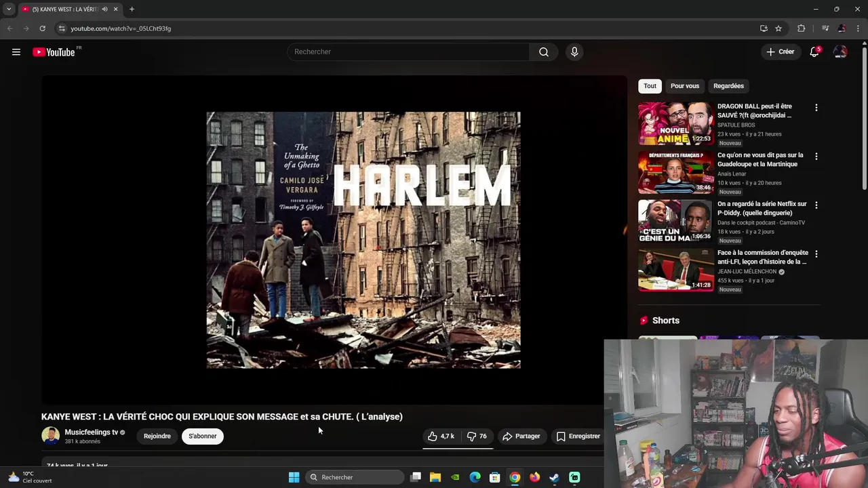Image resolution: width=868 pixels, height=488 pixels.
Task: Open a new Chrome tab
Action: [x=132, y=9]
